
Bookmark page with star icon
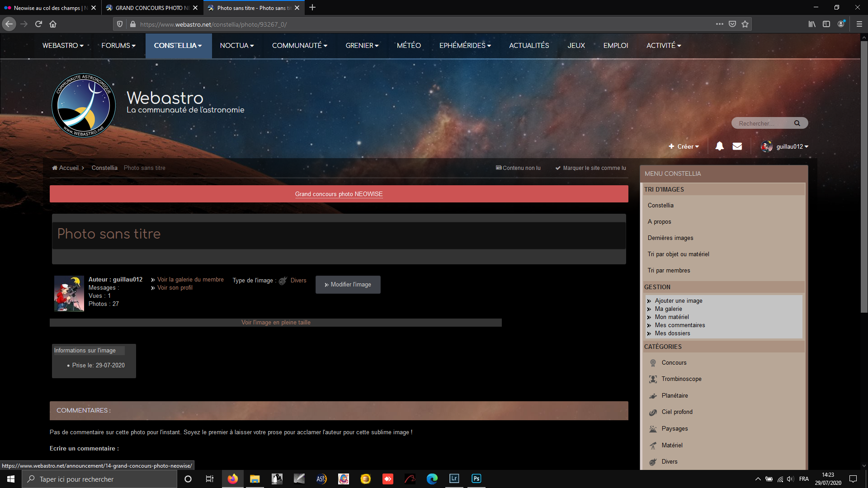coord(745,24)
